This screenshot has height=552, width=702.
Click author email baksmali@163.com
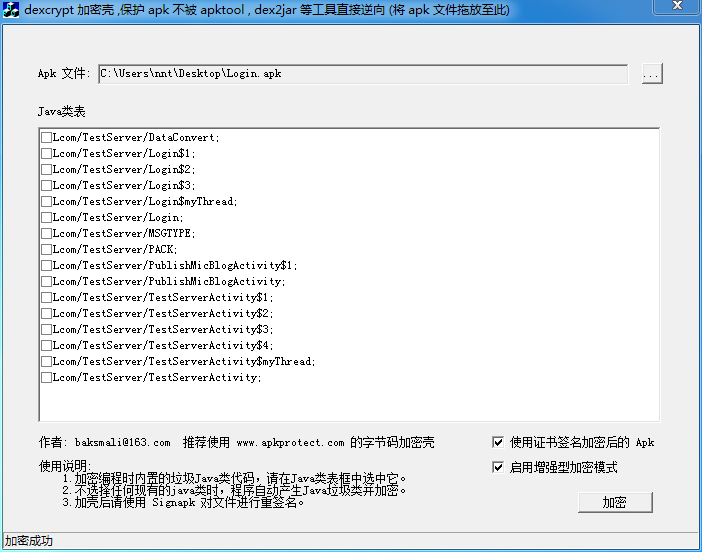pos(122,443)
